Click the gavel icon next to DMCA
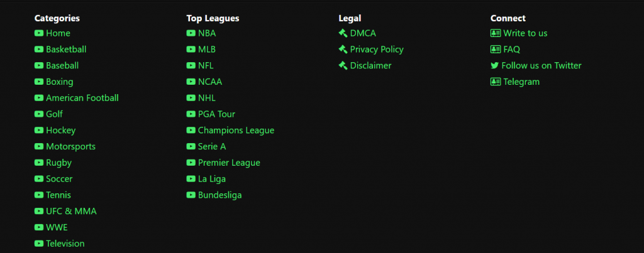Image resolution: width=644 pixels, height=253 pixels. click(343, 33)
